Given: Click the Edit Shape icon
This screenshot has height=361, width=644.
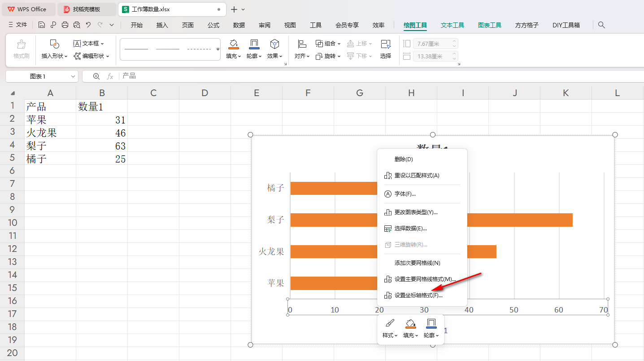Looking at the screenshot, I should click(77, 56).
